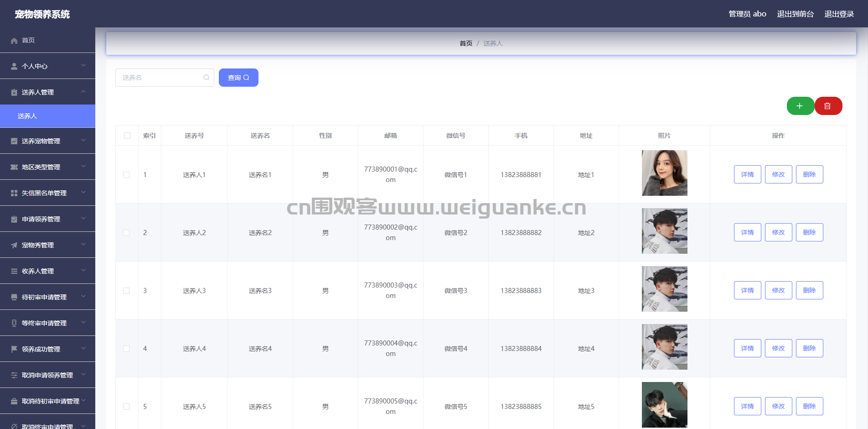Collapse the 送养人管理 menu chevron

point(83,92)
